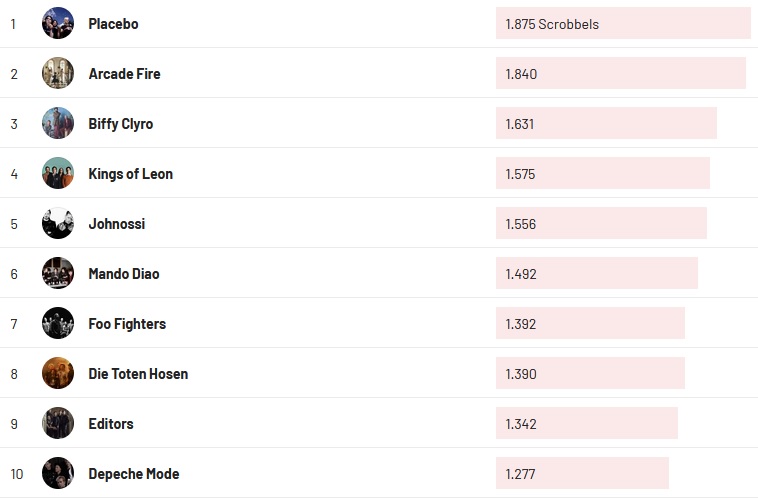This screenshot has width=758, height=499.
Task: Click the Foo Fighters artist avatar
Action: point(58,323)
